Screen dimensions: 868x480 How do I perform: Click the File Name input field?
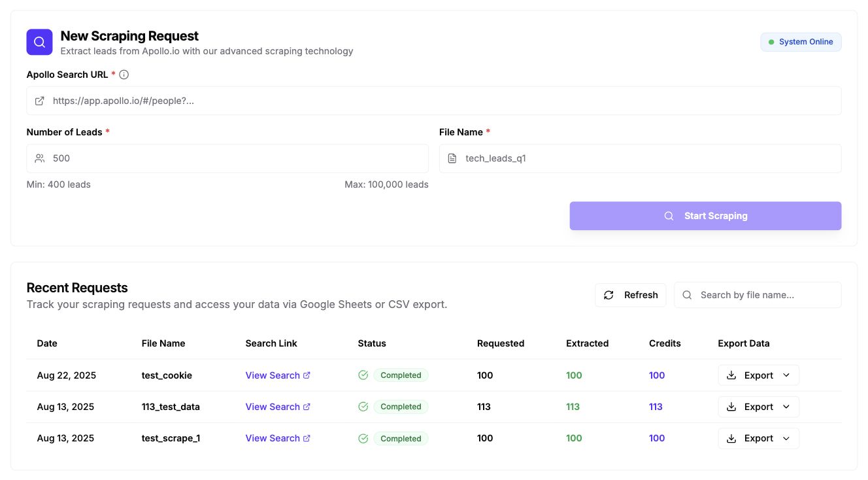point(640,158)
